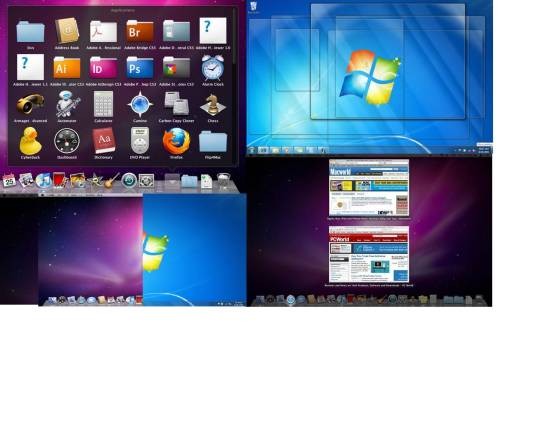Viewport: 536px width, 442px height.
Task: Launch Cyberduck yellow duck icon
Action: pos(30,141)
